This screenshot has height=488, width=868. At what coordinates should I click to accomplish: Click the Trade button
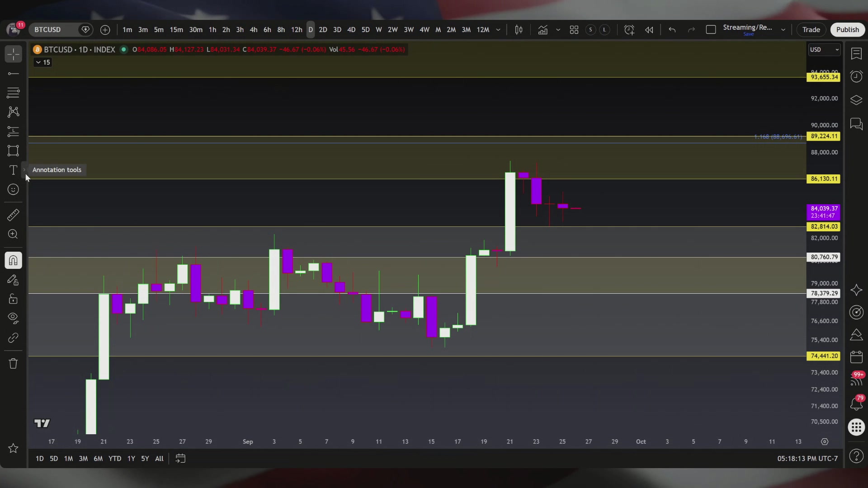click(x=811, y=30)
